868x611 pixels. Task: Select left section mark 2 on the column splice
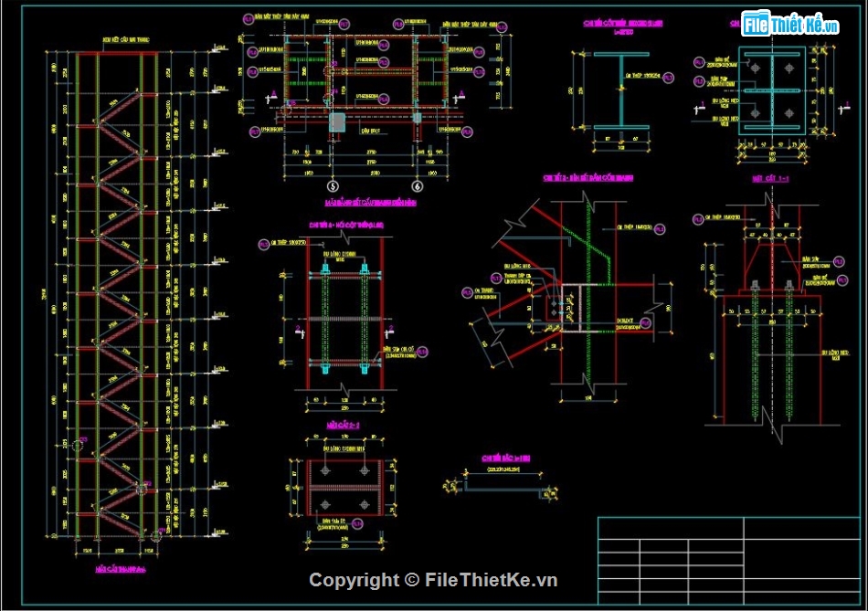[300, 332]
